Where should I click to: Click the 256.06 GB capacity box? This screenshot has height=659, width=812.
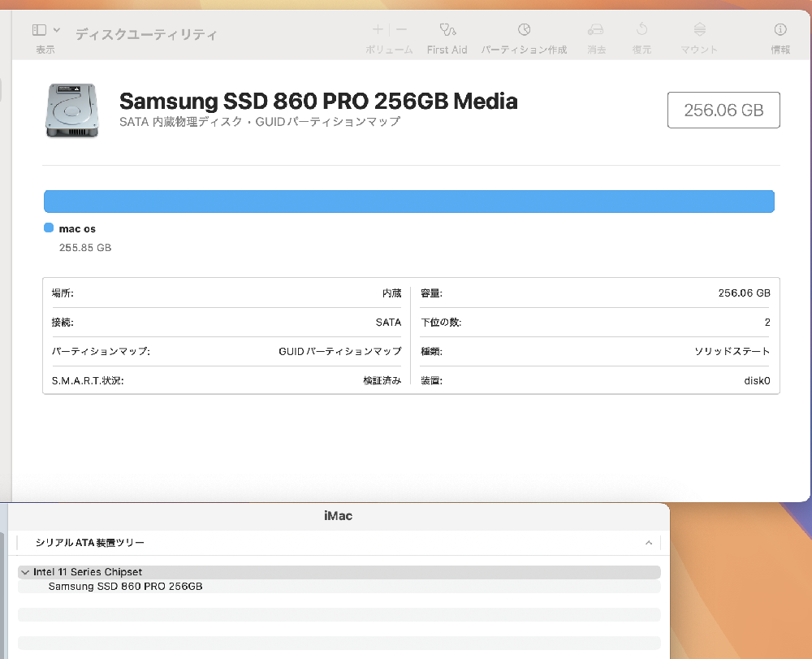point(723,111)
